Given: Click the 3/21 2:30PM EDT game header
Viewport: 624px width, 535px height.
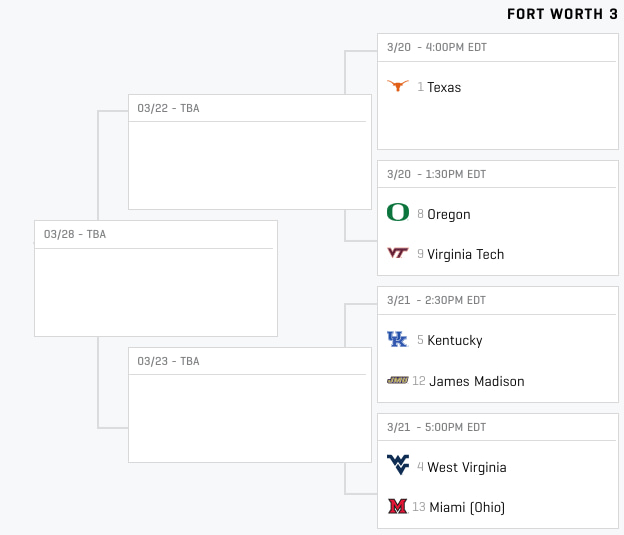Looking at the screenshot, I should click(436, 300).
